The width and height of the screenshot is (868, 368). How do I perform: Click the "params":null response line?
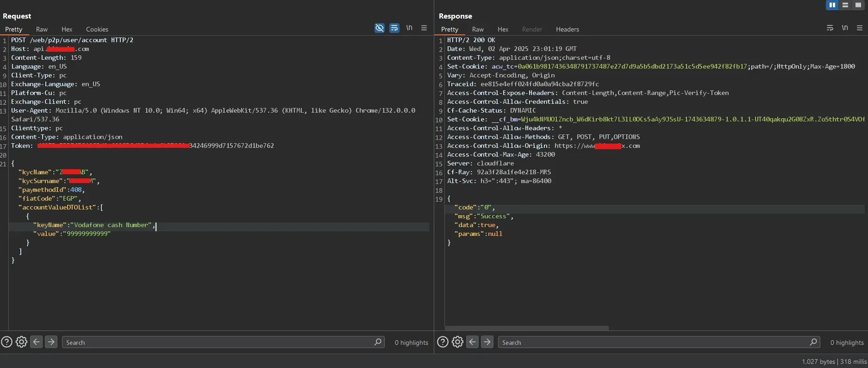479,234
